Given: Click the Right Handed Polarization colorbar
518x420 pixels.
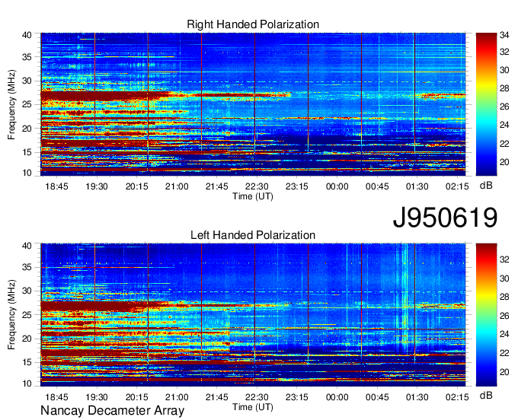Looking at the screenshot, I should click(486, 104).
